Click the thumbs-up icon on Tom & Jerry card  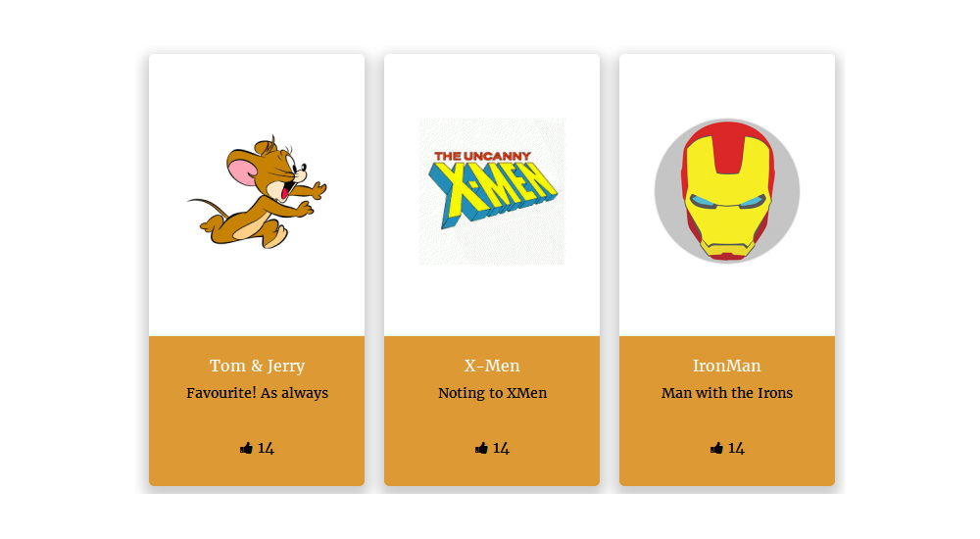[x=246, y=448]
